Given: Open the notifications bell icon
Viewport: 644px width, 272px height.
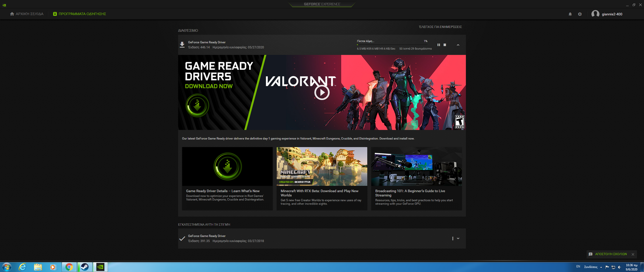Looking at the screenshot, I should (x=570, y=14).
